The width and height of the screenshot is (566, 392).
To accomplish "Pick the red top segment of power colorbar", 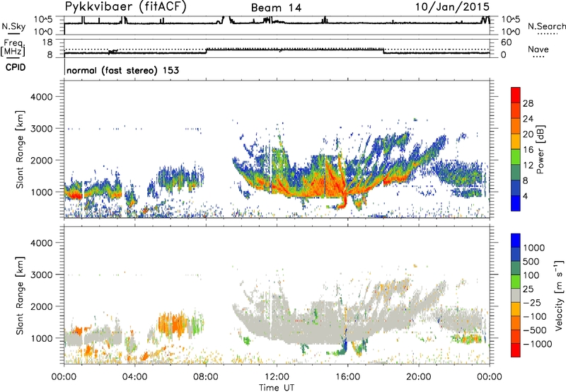I will click(x=516, y=95).
